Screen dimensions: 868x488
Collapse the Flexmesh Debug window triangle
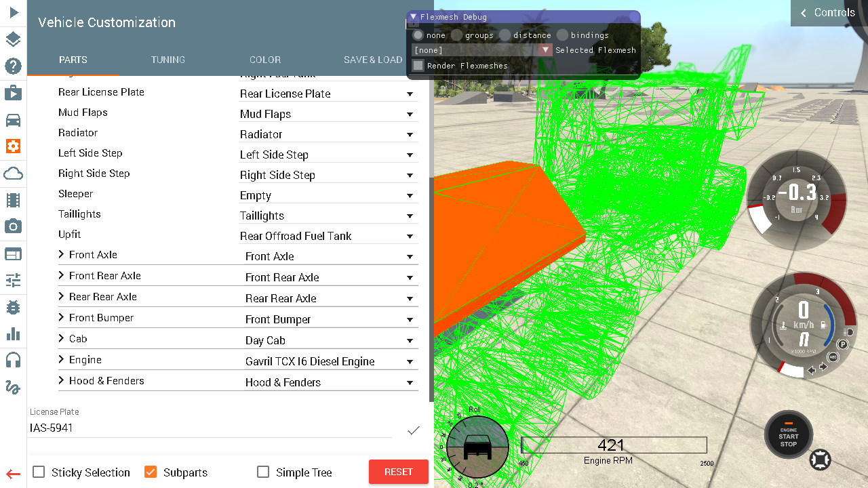pos(414,17)
